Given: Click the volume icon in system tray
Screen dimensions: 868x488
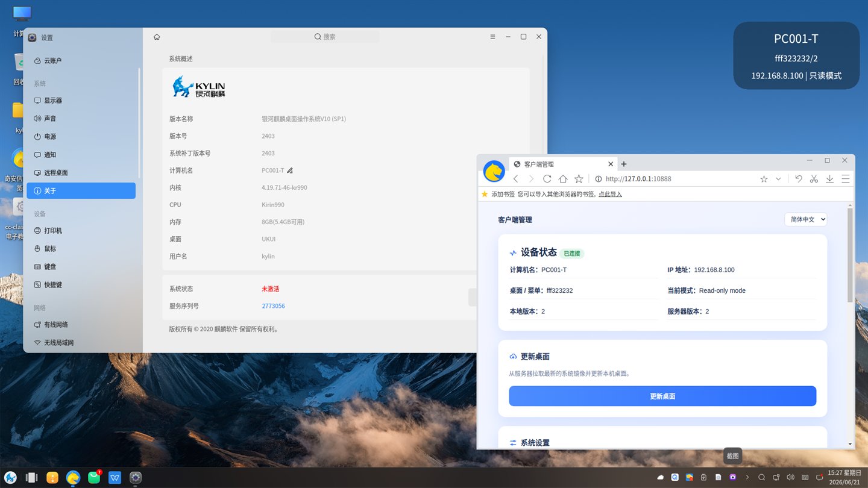Looking at the screenshot, I should 790,477.
